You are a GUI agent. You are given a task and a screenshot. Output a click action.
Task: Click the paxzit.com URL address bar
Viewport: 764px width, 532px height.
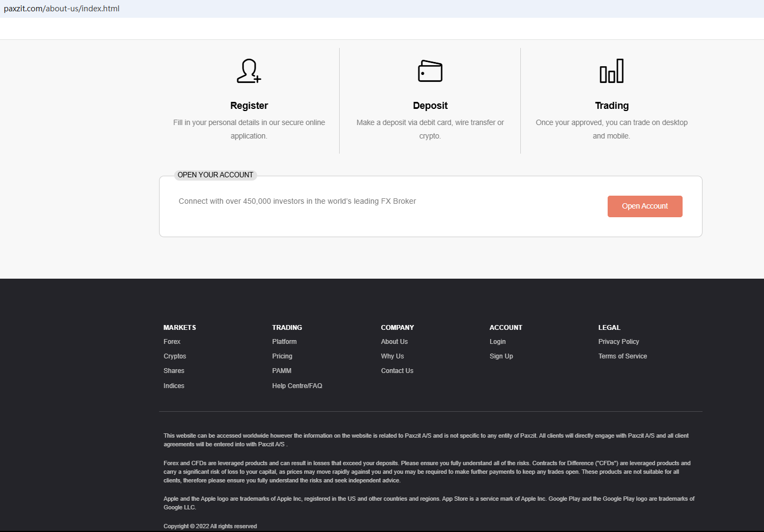click(61, 9)
